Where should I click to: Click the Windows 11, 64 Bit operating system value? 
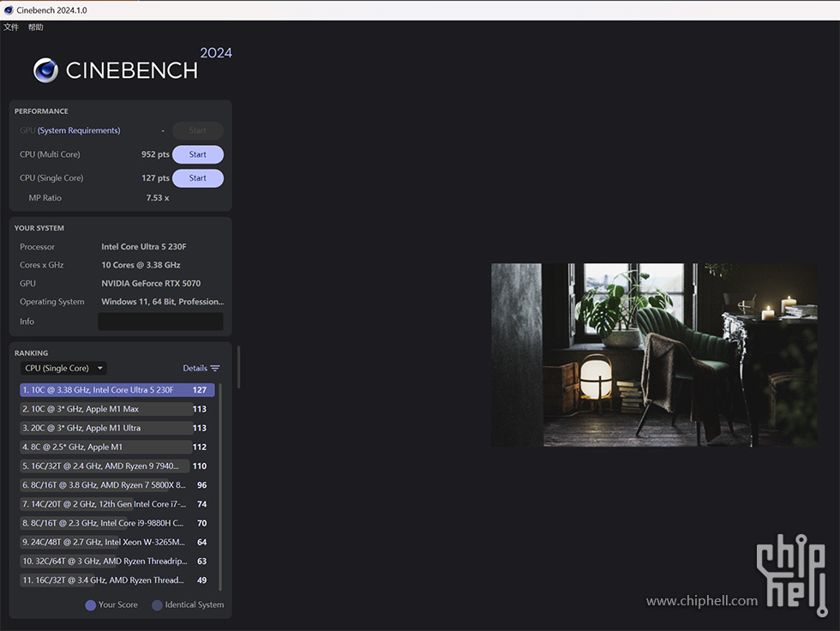(x=163, y=302)
